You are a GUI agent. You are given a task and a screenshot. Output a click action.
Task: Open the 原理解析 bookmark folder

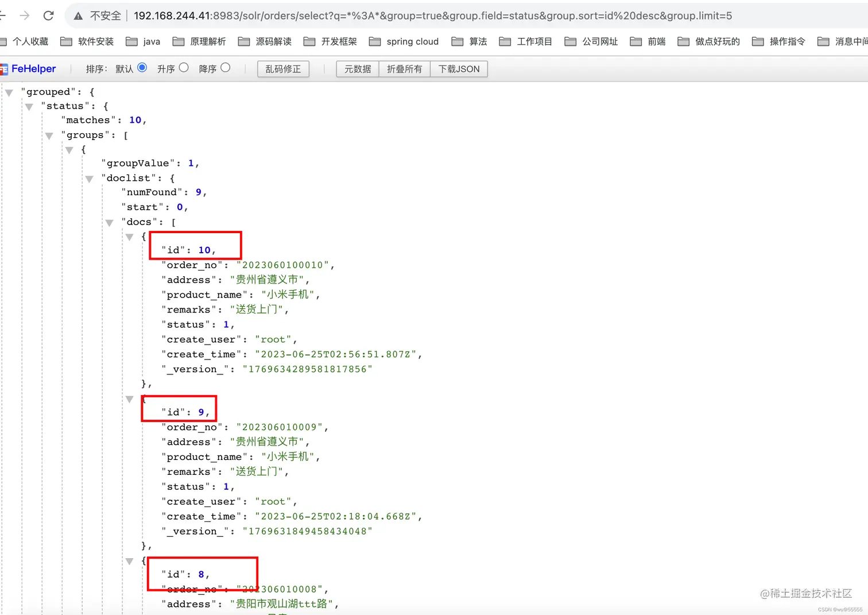[x=199, y=41]
